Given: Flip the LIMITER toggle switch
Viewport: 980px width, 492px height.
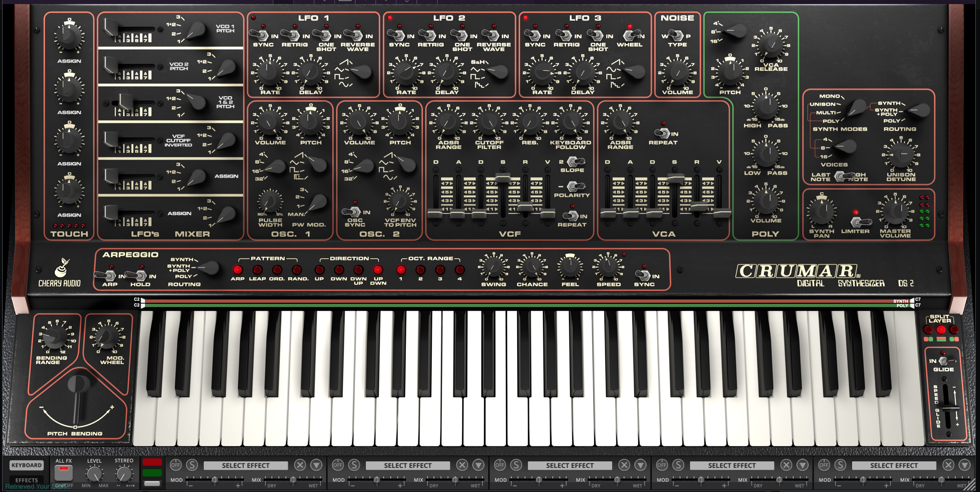Looking at the screenshot, I should click(860, 222).
